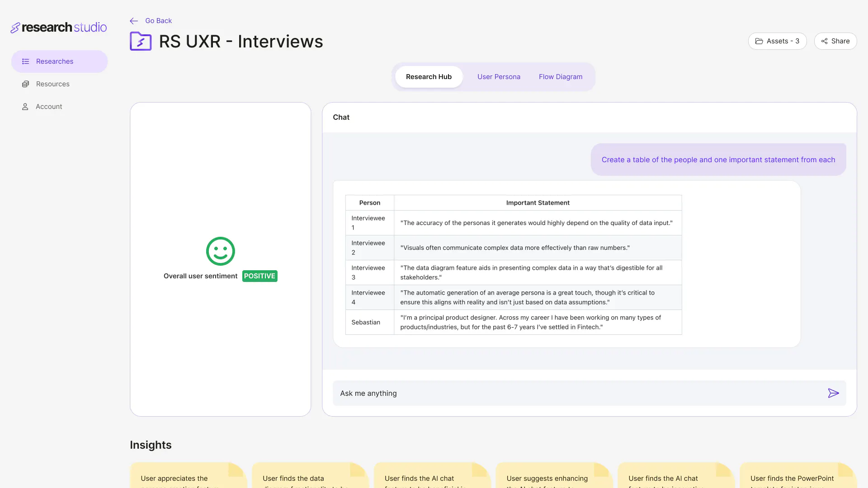
Task: Click the send arrow icon in chat
Action: [x=833, y=393]
